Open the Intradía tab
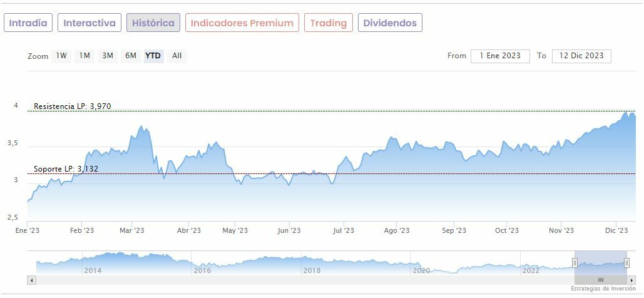644x298 pixels. tap(28, 23)
